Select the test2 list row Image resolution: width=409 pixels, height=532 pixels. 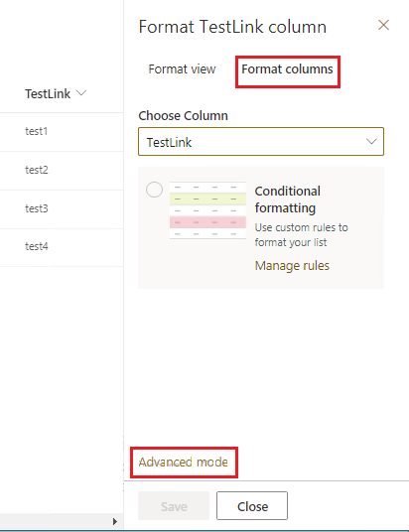click(x=62, y=171)
